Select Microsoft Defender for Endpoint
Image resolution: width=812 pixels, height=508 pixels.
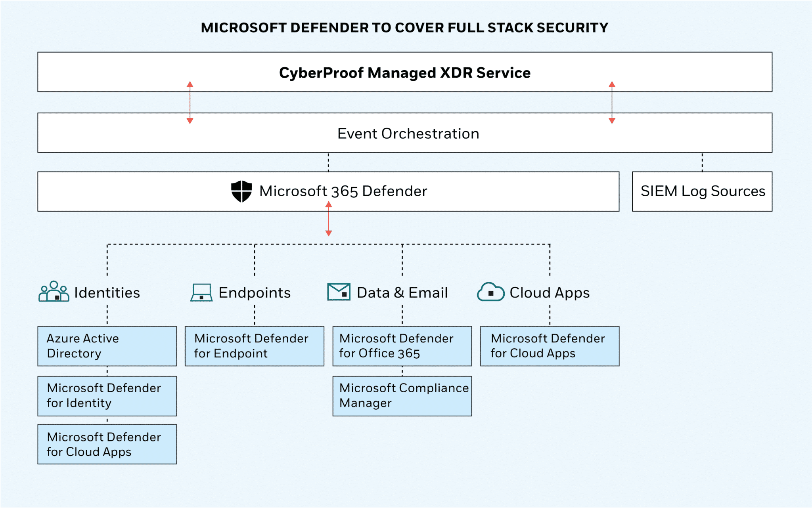click(x=254, y=346)
